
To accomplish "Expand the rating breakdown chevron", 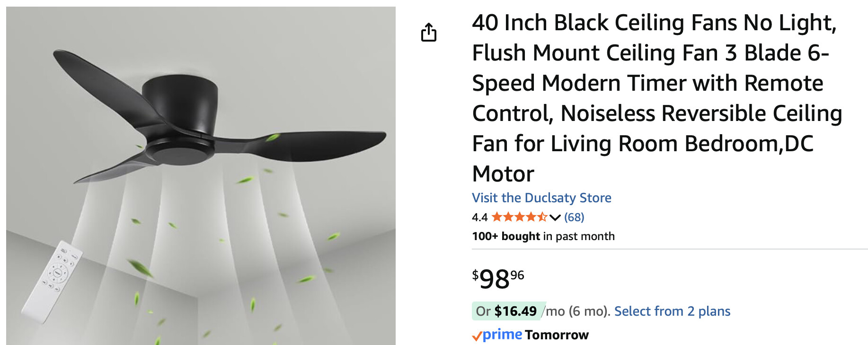I will [x=555, y=217].
